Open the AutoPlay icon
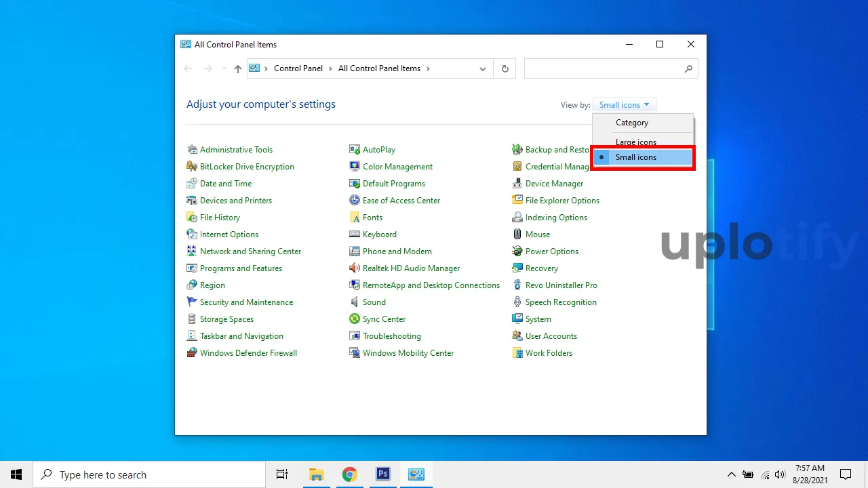Image resolution: width=868 pixels, height=488 pixels. coord(355,150)
